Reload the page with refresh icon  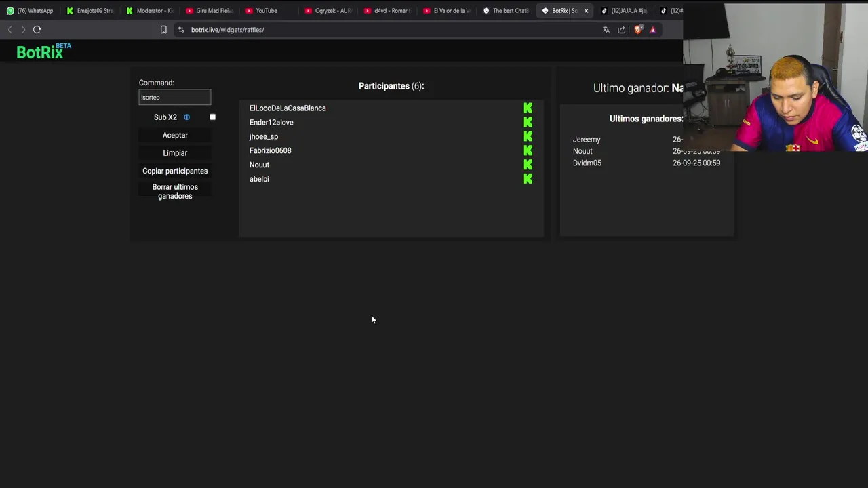tap(37, 30)
